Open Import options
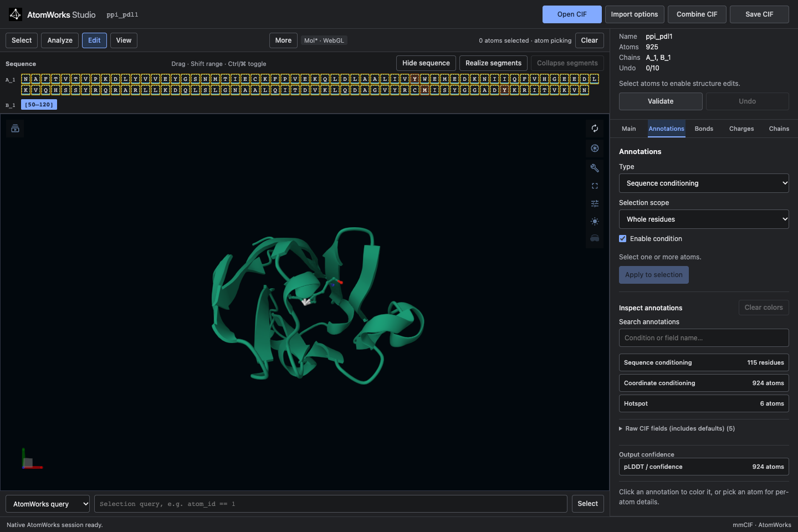The image size is (798, 532). point(635,14)
